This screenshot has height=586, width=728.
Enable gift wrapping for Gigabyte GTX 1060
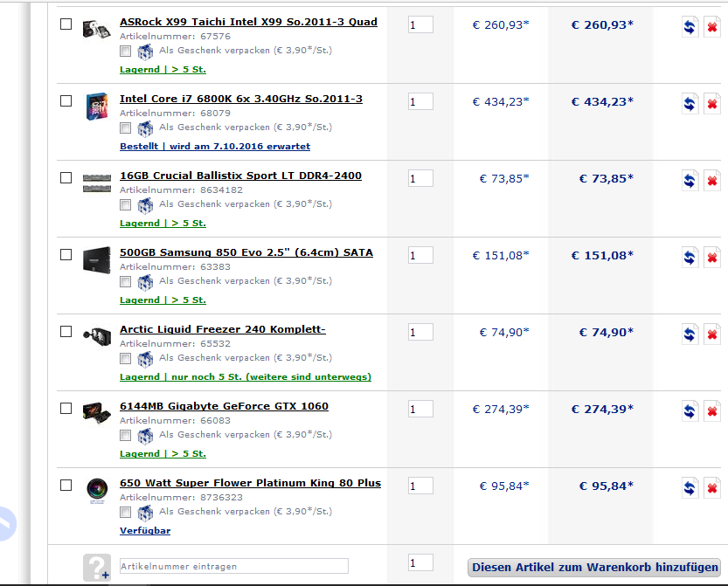pyautogui.click(x=125, y=435)
